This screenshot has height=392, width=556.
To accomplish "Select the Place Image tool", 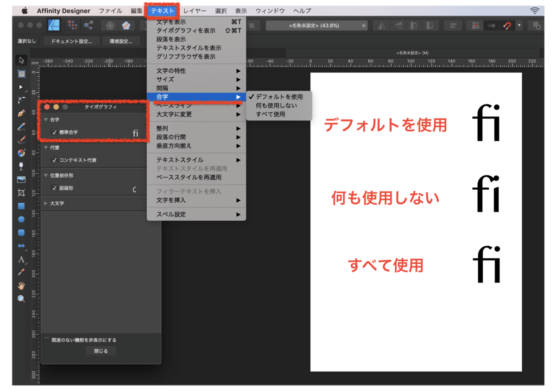I will [x=21, y=180].
